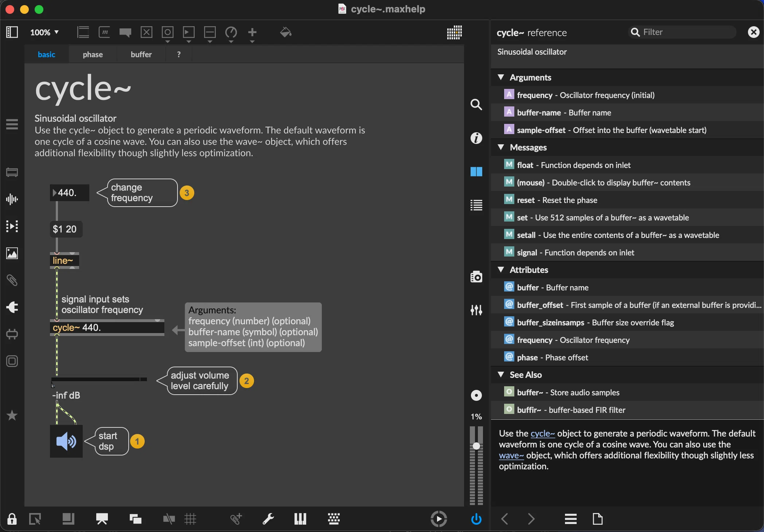Open the 100% zoom dropdown
Screen dimensions: 764x532
click(x=44, y=32)
